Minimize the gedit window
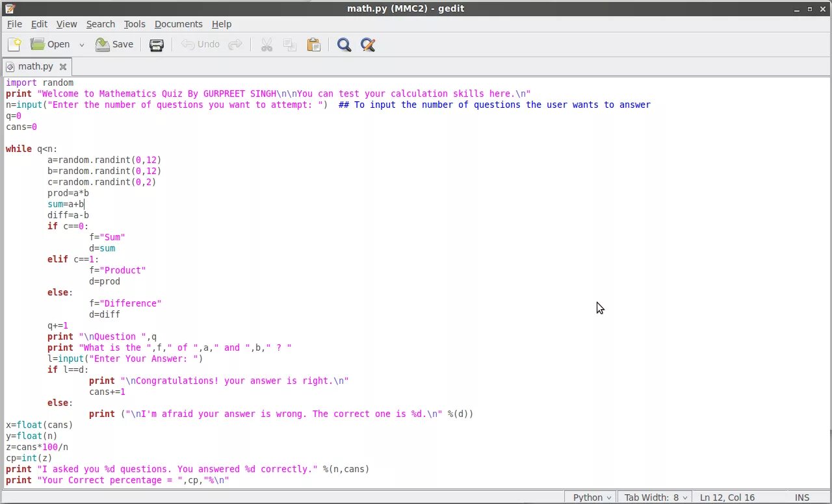The image size is (832, 504). tap(797, 9)
